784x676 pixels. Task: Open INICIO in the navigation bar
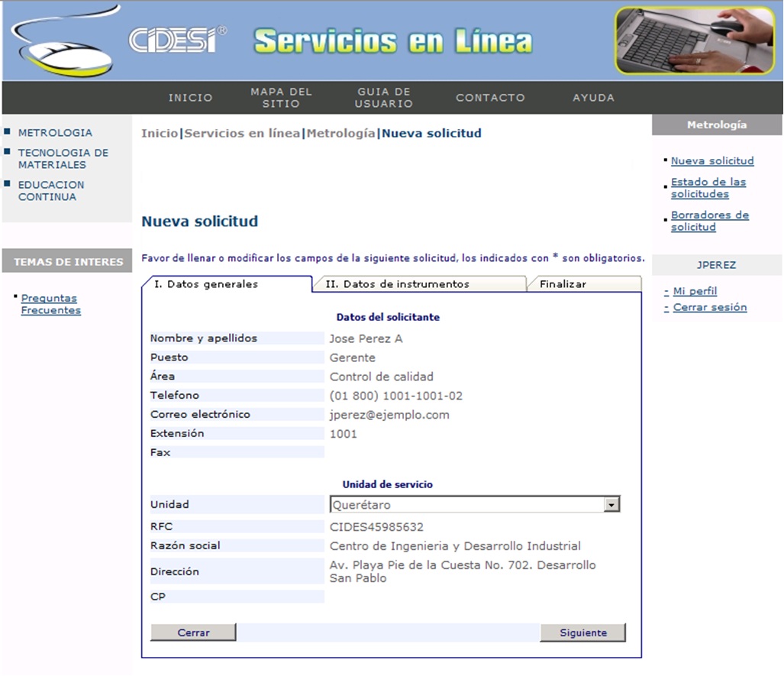point(191,98)
